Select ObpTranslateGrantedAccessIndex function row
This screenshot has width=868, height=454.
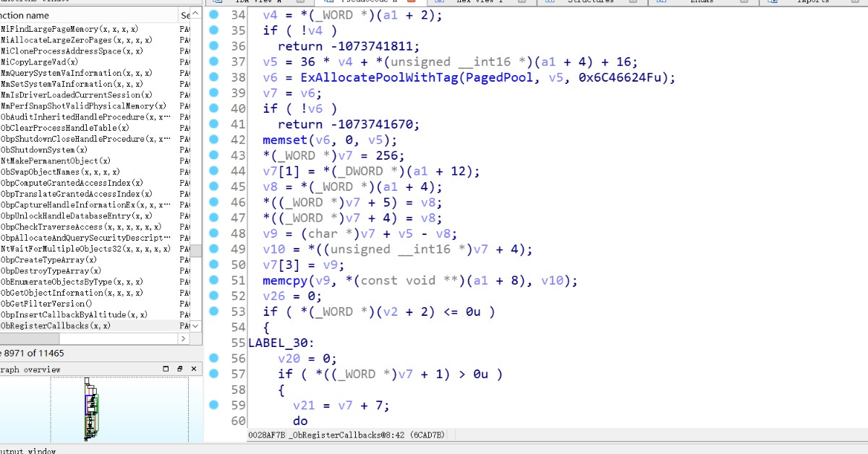(x=95, y=194)
